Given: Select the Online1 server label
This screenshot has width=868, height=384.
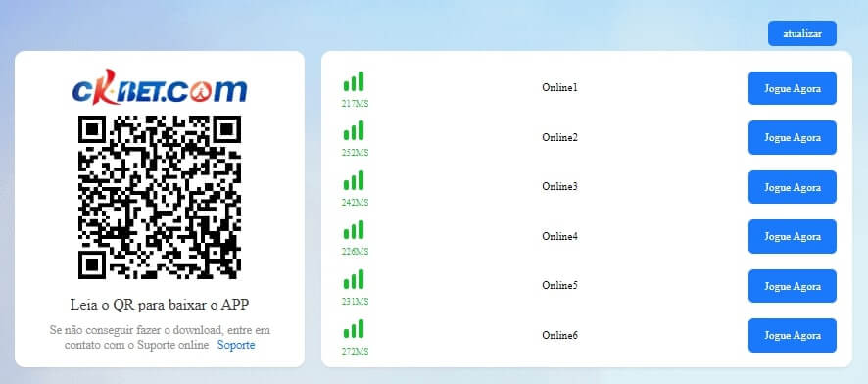Looking at the screenshot, I should pyautogui.click(x=559, y=87).
